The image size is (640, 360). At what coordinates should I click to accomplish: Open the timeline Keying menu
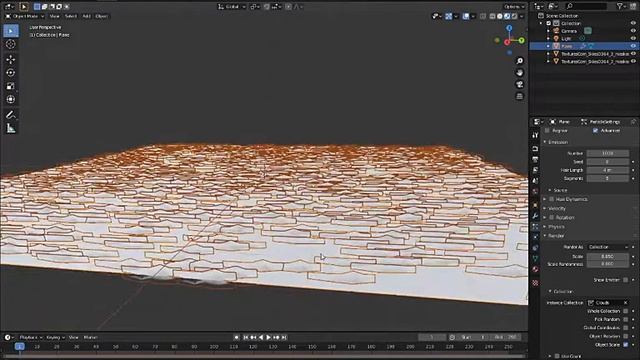coord(55,338)
